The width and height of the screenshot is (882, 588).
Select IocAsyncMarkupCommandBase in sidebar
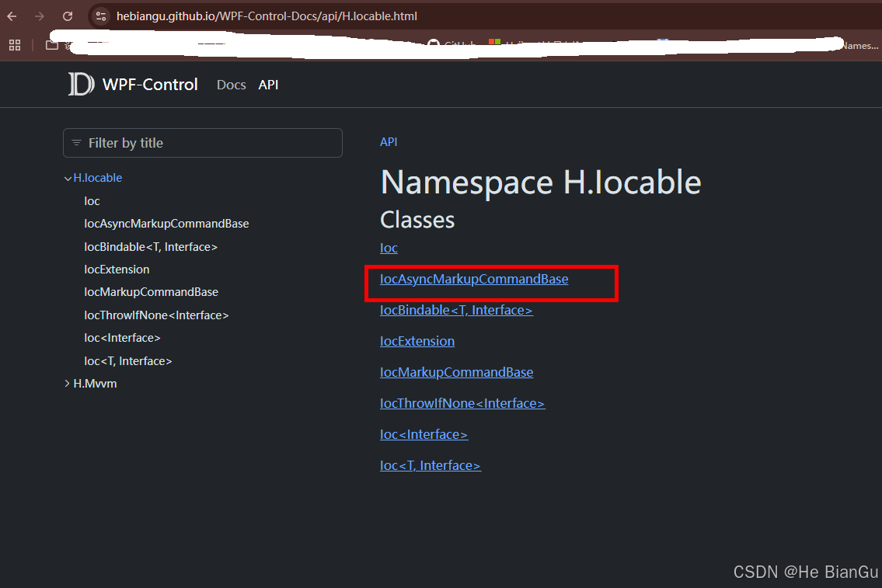point(166,224)
